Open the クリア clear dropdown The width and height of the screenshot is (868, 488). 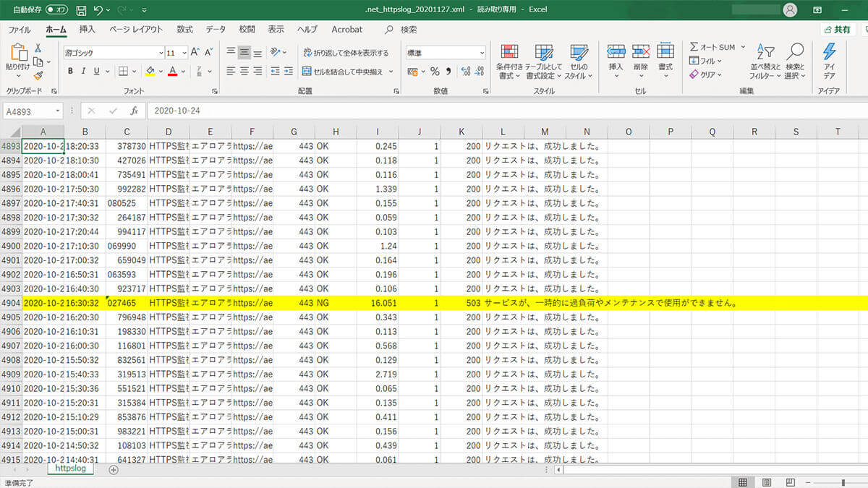705,74
